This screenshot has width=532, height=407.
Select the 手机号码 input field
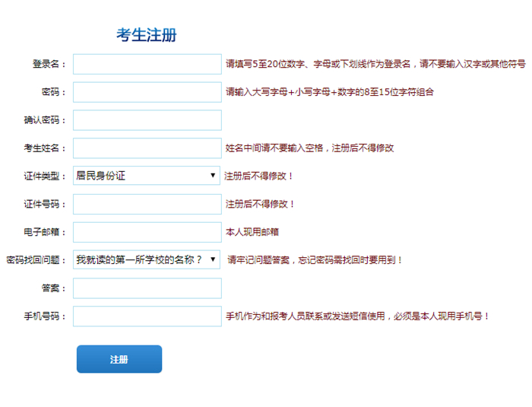147,316
